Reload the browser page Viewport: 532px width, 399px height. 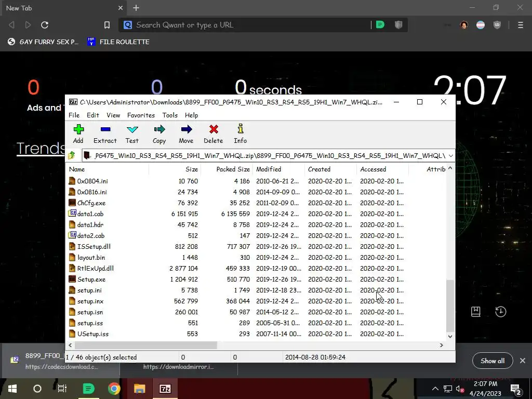tap(45, 25)
